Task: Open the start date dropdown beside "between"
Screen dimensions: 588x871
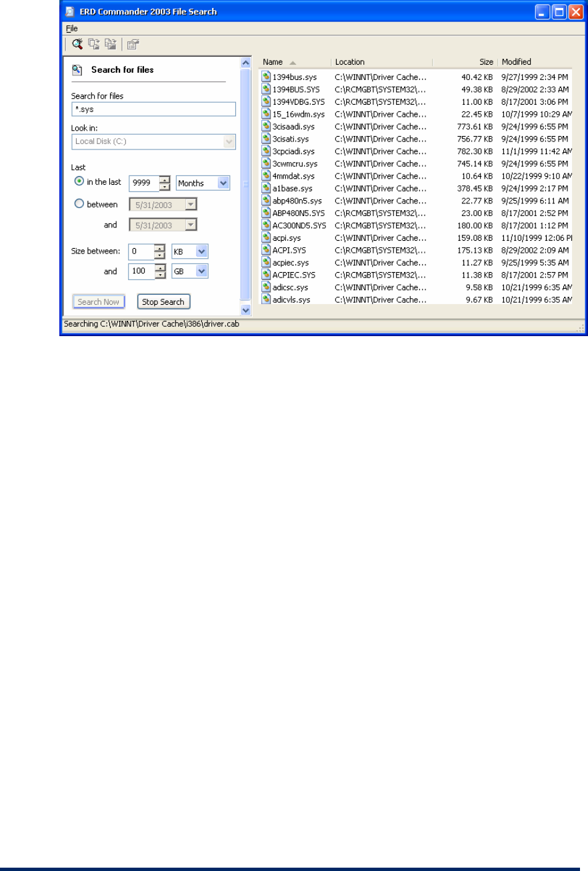Action: [191, 205]
